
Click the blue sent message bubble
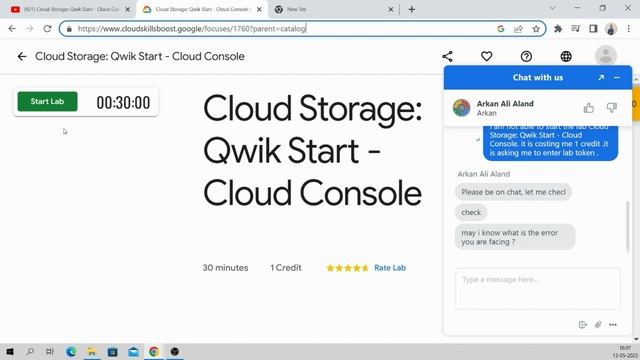[551, 143]
